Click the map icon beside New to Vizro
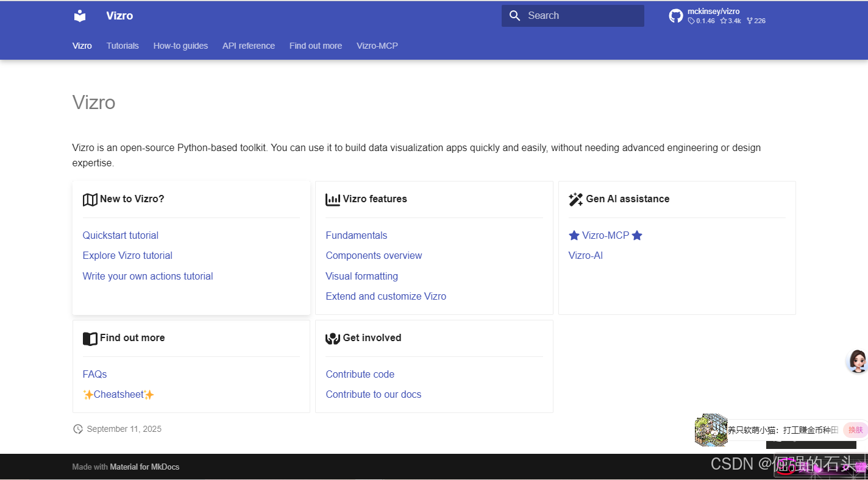 coord(90,199)
